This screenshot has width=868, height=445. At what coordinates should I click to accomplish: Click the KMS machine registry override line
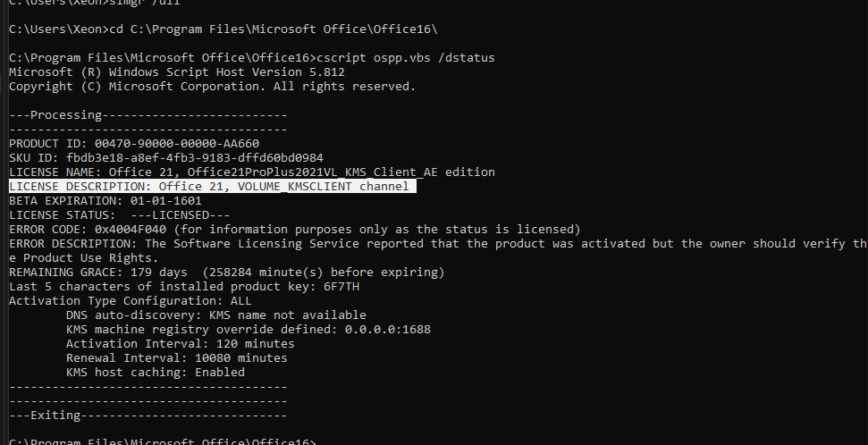coord(248,330)
